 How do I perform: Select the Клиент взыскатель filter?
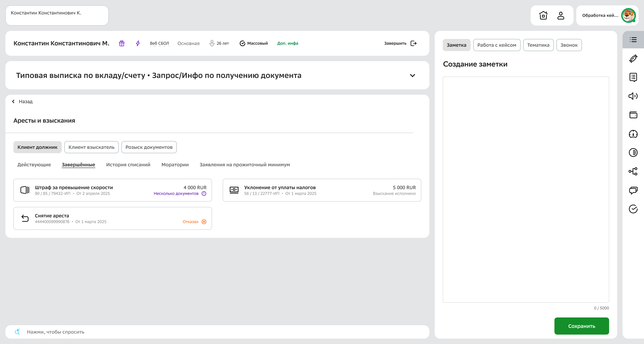click(x=91, y=147)
